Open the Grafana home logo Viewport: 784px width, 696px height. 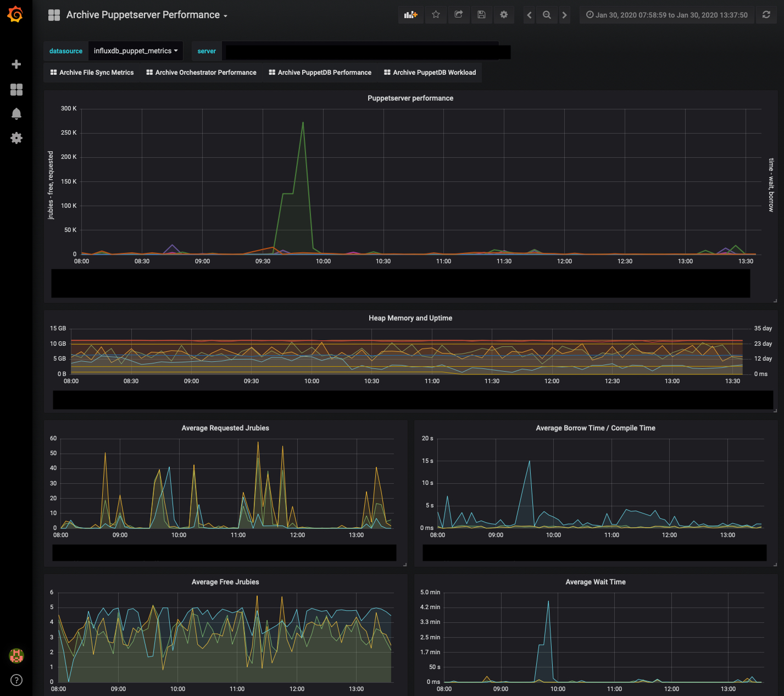pos(15,14)
